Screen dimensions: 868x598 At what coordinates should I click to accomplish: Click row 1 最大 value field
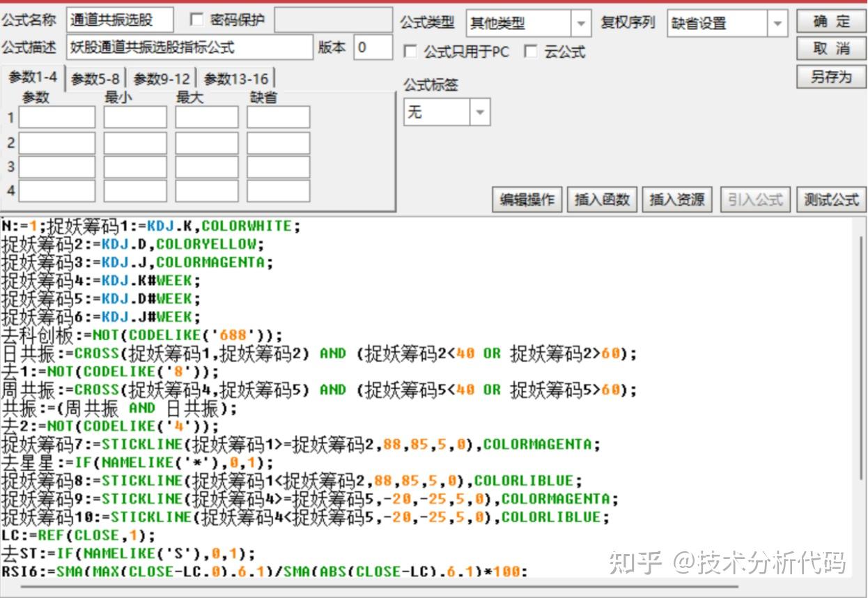(x=207, y=117)
